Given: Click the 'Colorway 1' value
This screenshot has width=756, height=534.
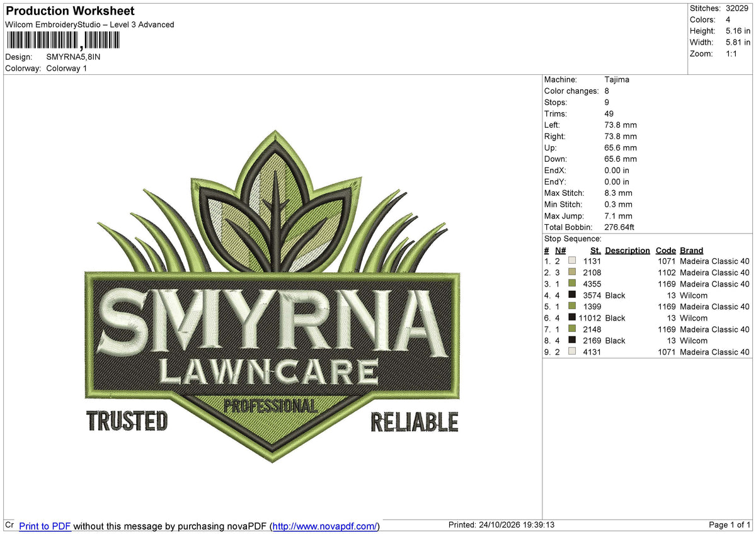Looking at the screenshot, I should click(x=66, y=68).
